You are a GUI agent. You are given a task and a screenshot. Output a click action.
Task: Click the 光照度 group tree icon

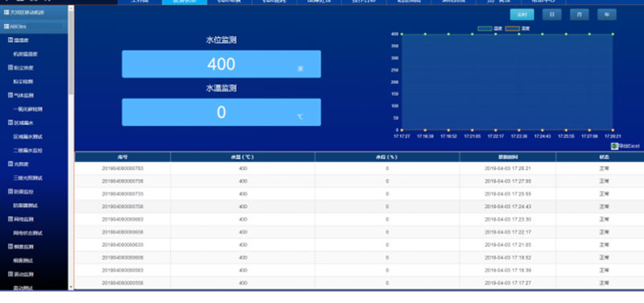[10, 164]
